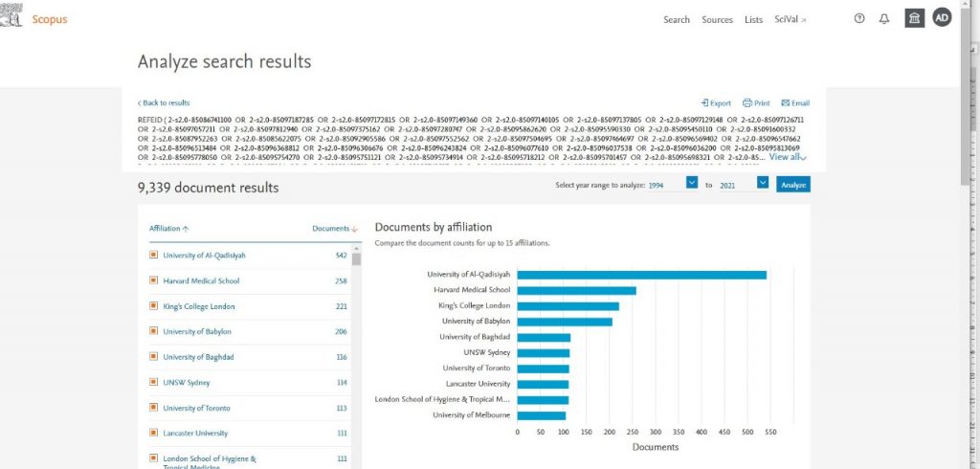Viewport: 980px width, 469px height.
Task: Click the Lancaster University chart bar
Action: (x=544, y=384)
